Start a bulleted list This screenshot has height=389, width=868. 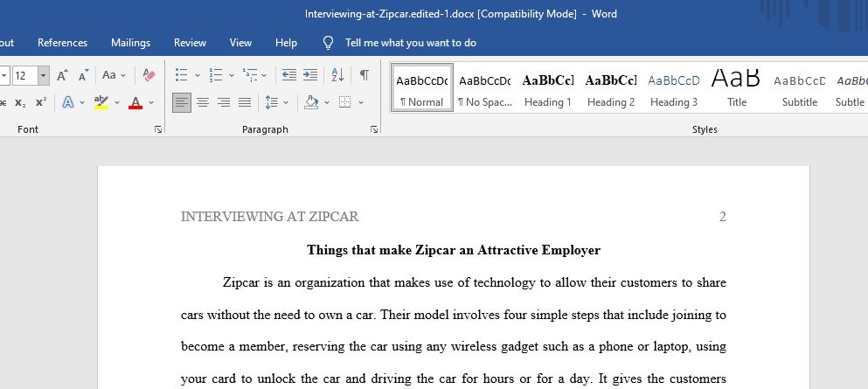pos(181,74)
